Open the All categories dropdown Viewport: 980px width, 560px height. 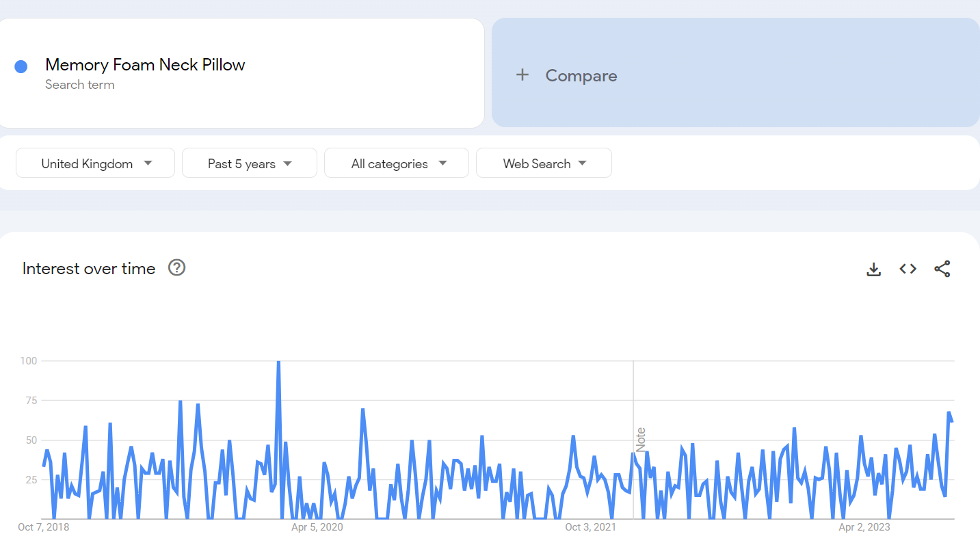tap(397, 163)
